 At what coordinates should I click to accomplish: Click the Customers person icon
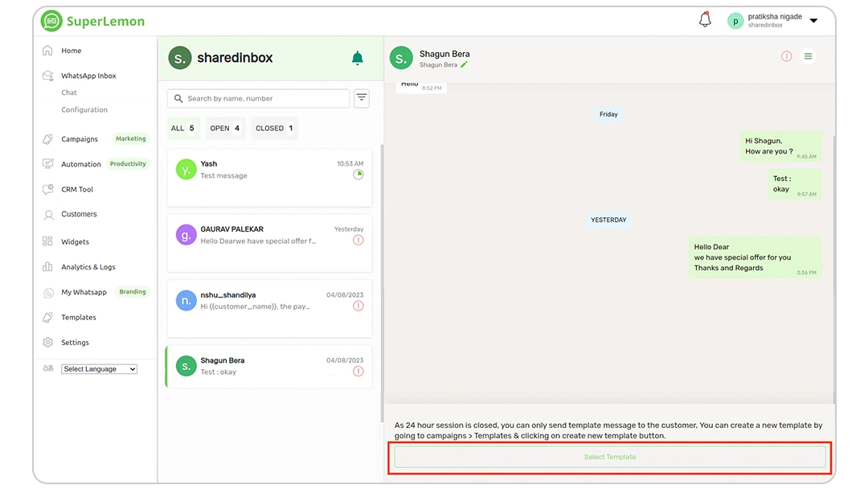click(x=48, y=215)
